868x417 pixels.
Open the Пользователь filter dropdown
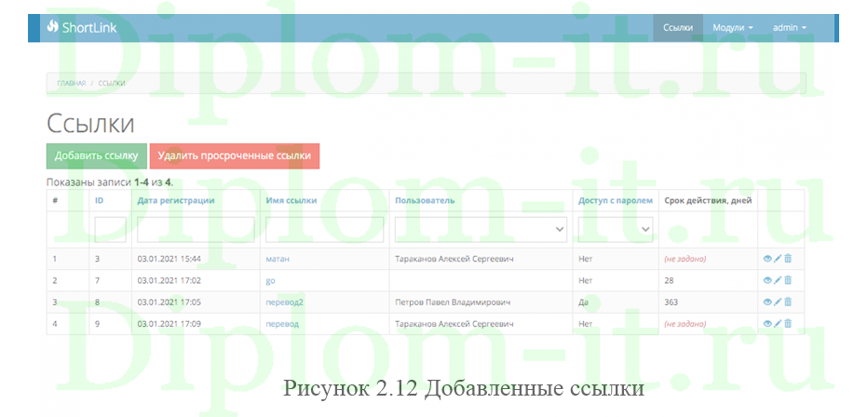481,229
